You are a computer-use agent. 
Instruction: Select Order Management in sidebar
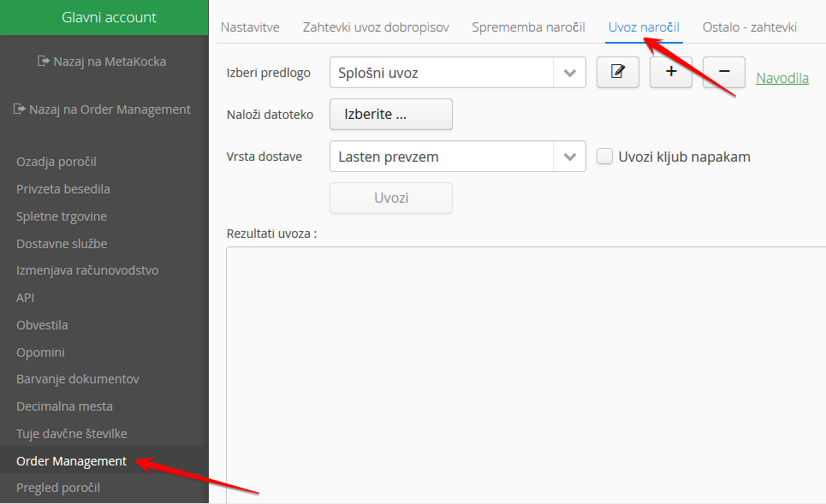click(x=72, y=461)
